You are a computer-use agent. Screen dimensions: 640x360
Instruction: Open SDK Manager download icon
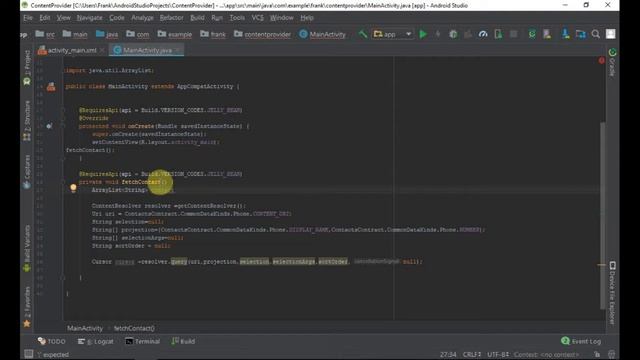(565, 34)
